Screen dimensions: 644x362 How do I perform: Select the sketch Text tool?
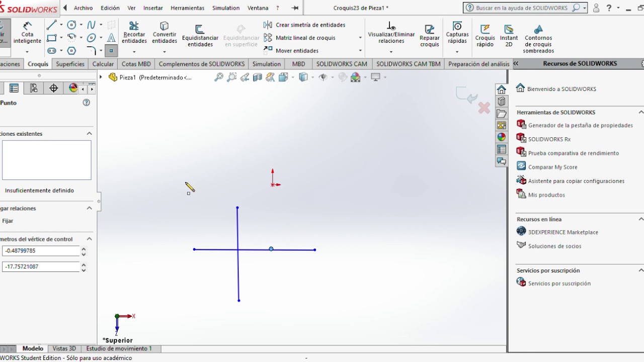112,38
